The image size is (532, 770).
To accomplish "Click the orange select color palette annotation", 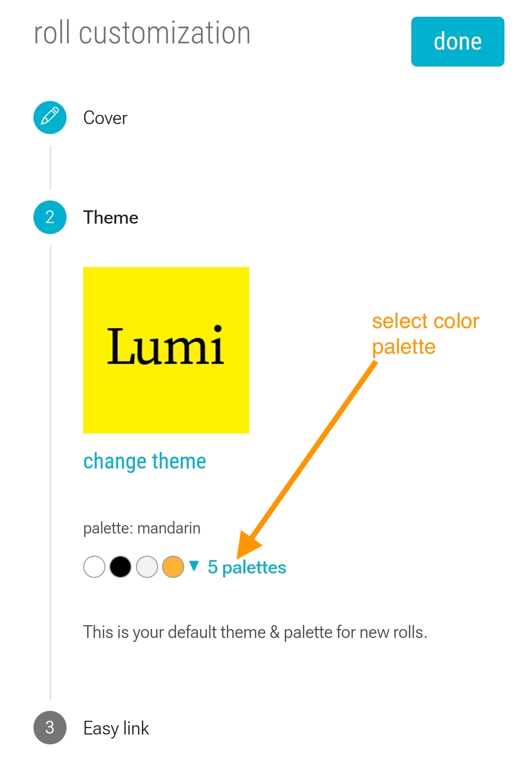I will tap(426, 334).
